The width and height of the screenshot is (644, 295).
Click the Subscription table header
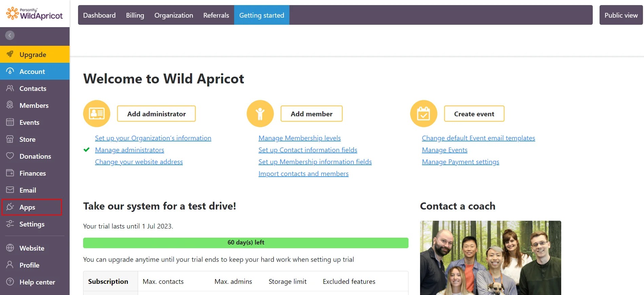click(108, 281)
